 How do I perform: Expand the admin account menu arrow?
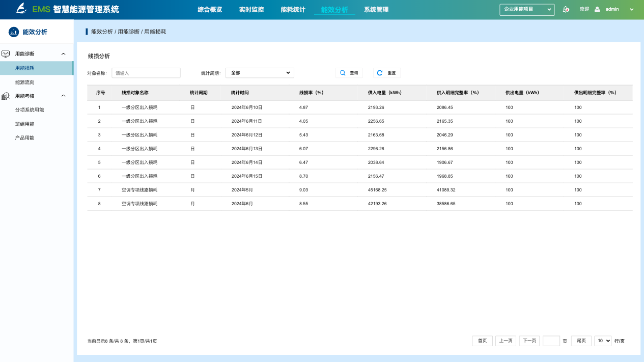pos(632,9)
